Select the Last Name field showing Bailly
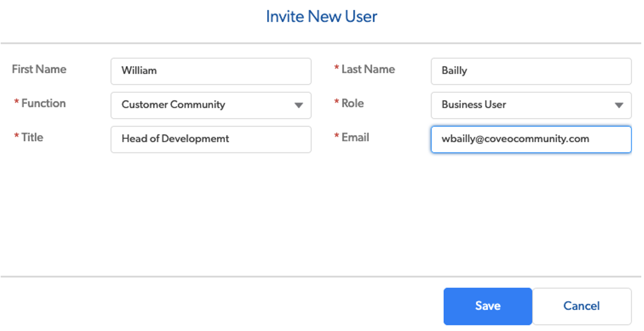 (530, 71)
